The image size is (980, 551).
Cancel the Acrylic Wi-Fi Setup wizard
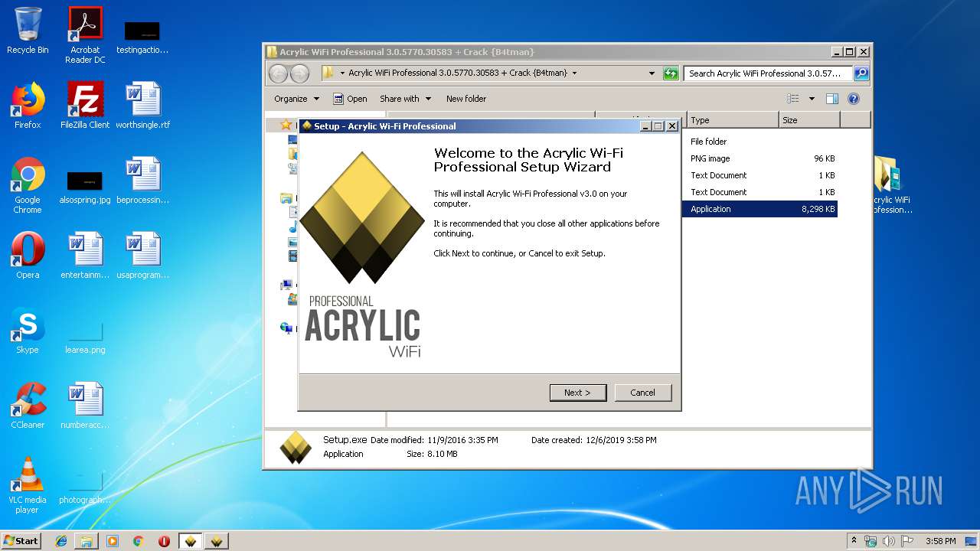642,393
